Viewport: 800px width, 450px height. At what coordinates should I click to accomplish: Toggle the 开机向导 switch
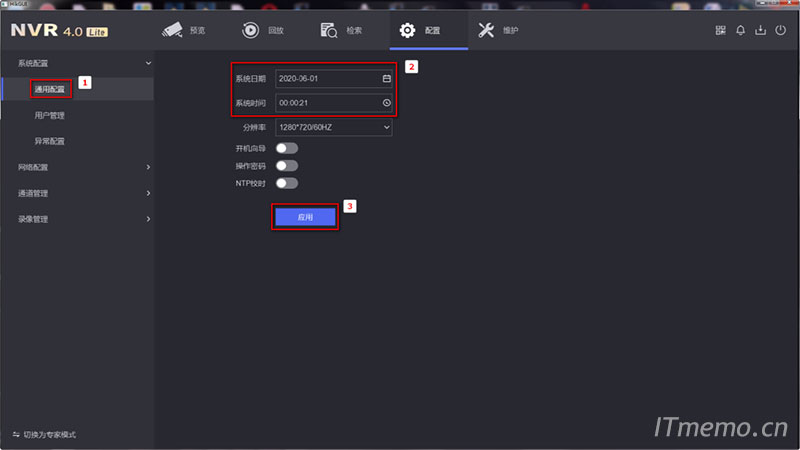point(287,148)
